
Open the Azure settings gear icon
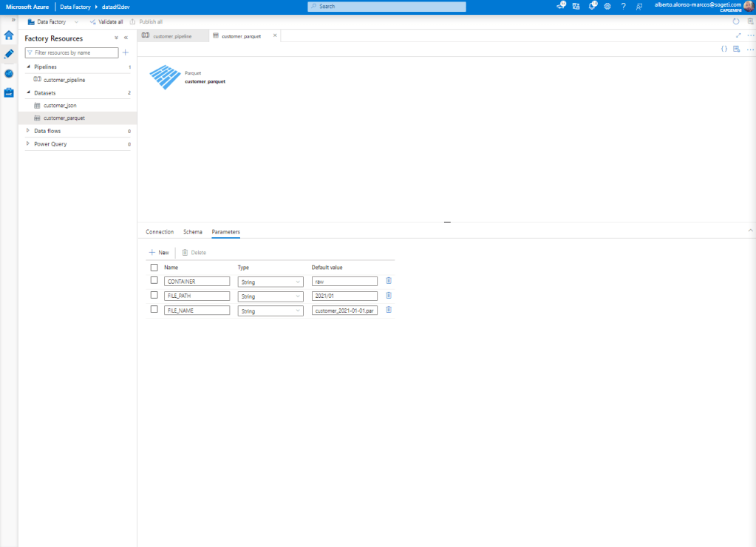[607, 6]
